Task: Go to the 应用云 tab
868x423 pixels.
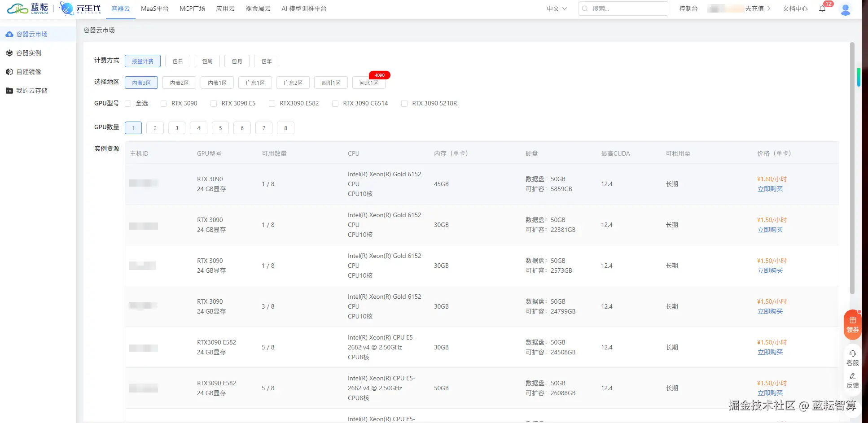Action: pos(225,9)
